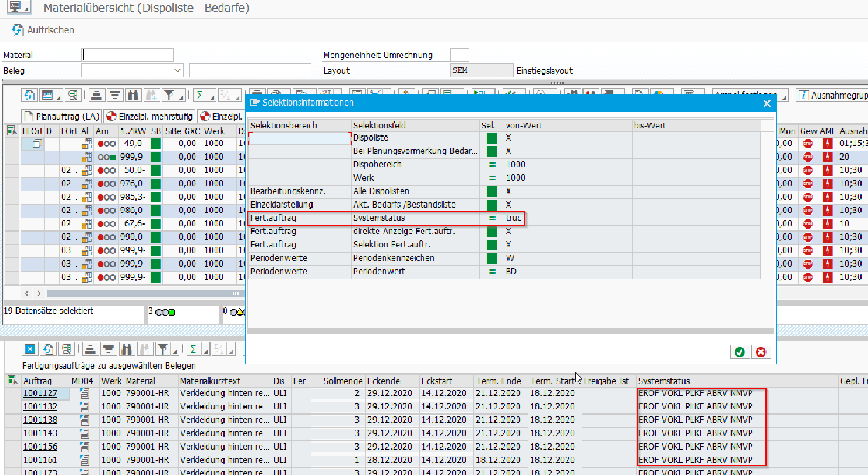This screenshot has width=868, height=475.
Task: Click sort ascending in the upper toolbar
Action: click(97, 95)
